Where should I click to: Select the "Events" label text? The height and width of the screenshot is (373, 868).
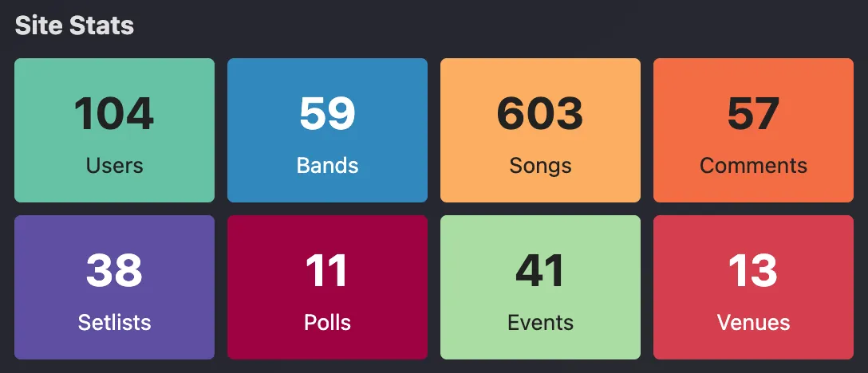pos(540,323)
